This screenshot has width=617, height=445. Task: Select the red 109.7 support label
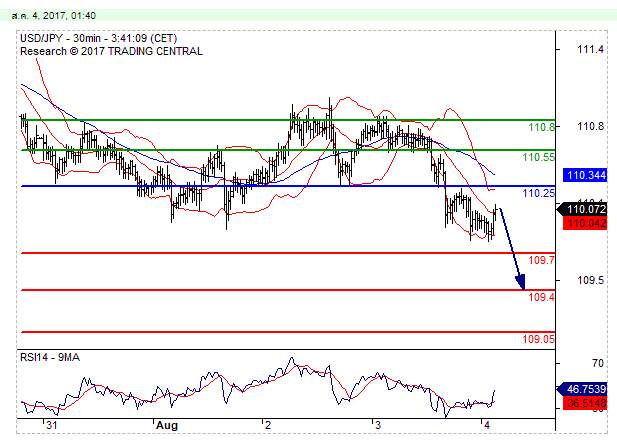point(542,260)
